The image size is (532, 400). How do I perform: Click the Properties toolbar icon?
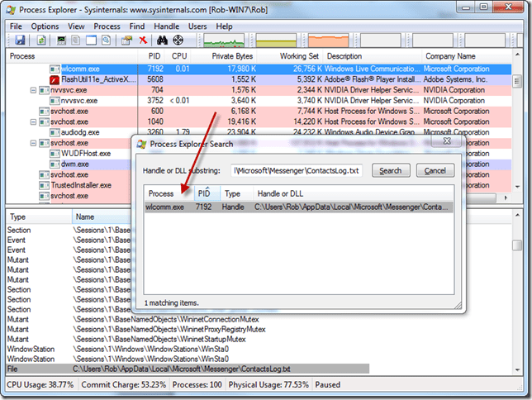point(127,40)
